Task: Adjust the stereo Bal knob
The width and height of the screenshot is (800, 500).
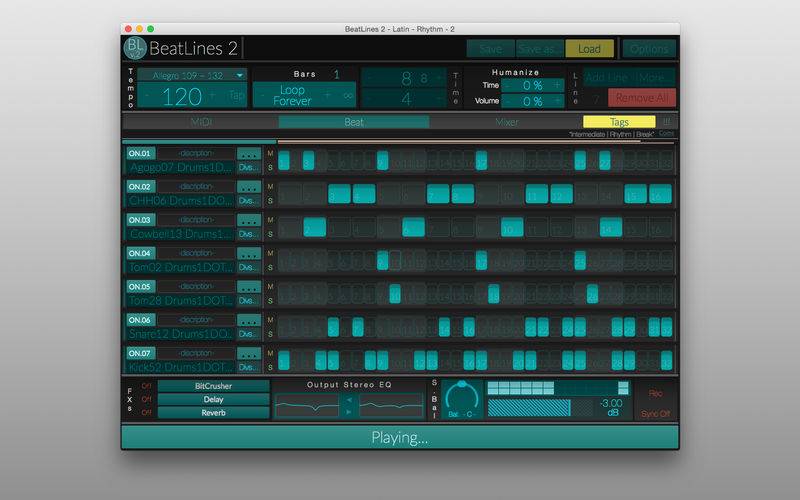Action: [x=462, y=396]
